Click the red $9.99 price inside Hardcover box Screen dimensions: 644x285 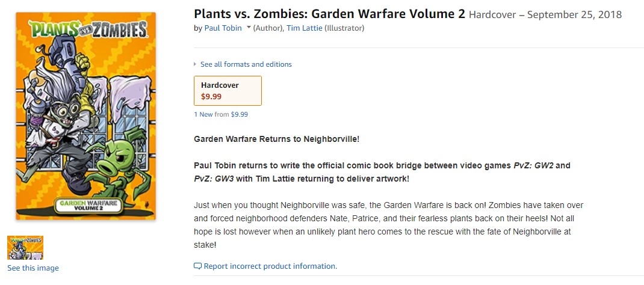(x=211, y=97)
